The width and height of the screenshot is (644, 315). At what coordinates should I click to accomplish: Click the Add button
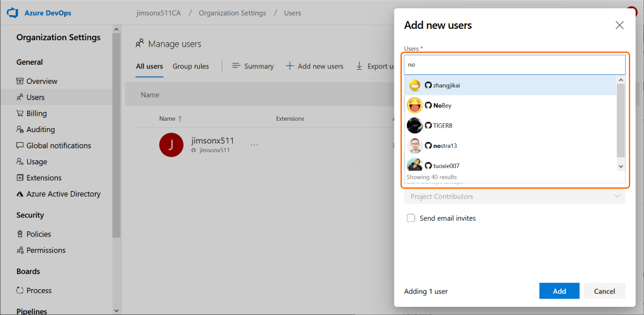pyautogui.click(x=559, y=291)
